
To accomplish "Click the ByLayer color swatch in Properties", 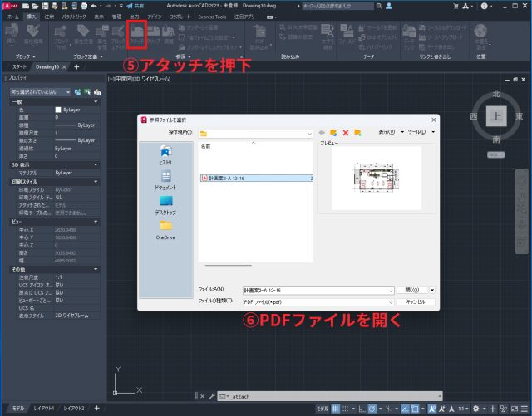I will [58, 110].
